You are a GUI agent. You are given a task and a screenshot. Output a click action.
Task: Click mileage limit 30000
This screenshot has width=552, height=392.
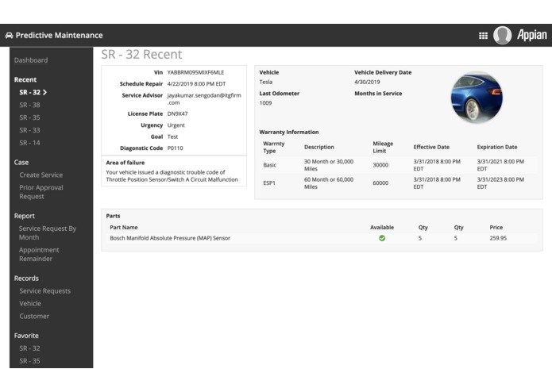[380, 165]
